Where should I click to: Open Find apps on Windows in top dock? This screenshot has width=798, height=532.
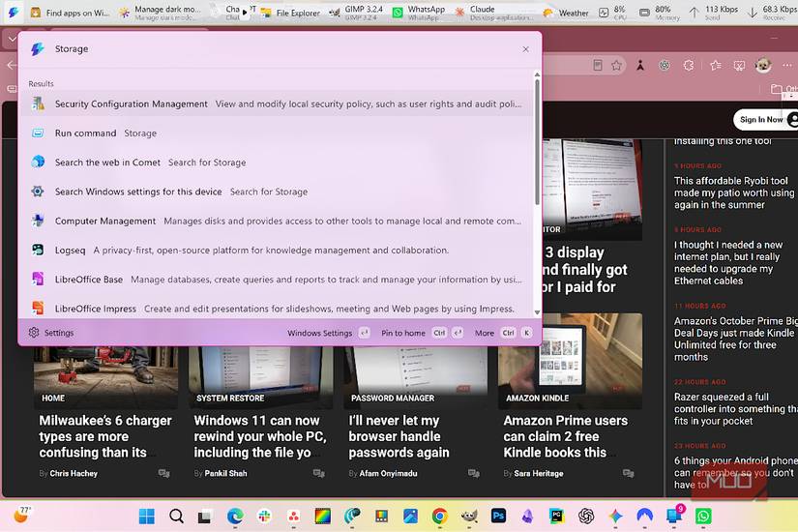click(x=70, y=13)
